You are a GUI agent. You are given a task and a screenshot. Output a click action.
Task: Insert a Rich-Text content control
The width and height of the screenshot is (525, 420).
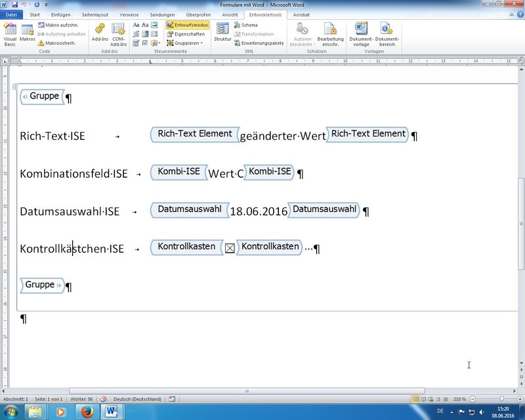click(136, 25)
